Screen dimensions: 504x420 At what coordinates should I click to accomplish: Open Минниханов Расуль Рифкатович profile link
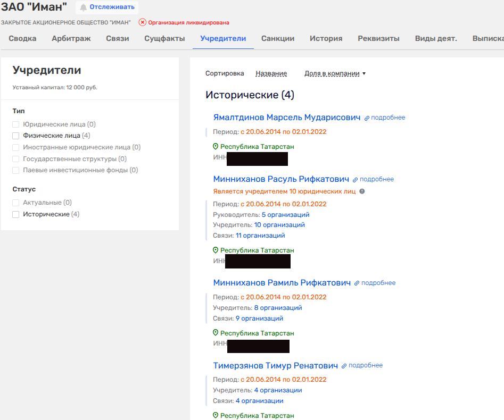tap(281, 179)
